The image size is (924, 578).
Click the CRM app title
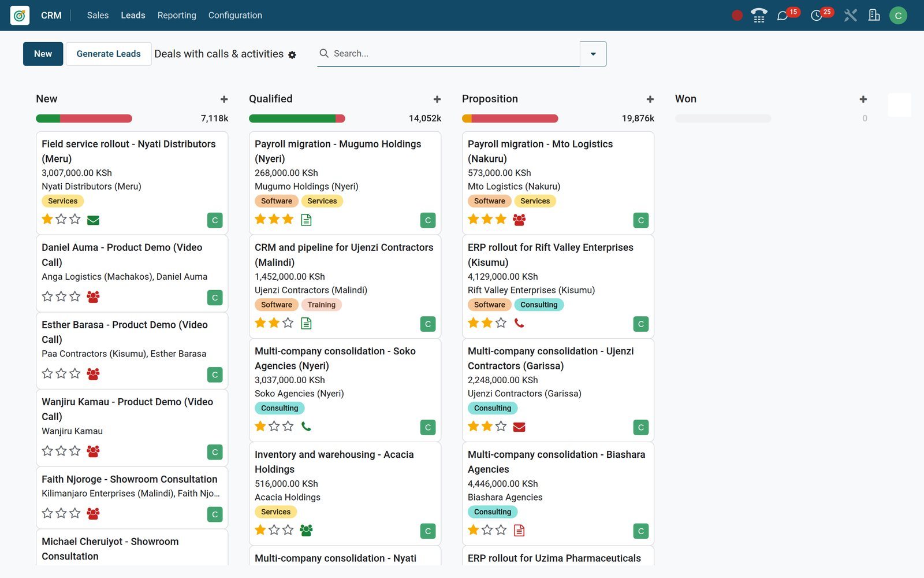click(x=51, y=16)
